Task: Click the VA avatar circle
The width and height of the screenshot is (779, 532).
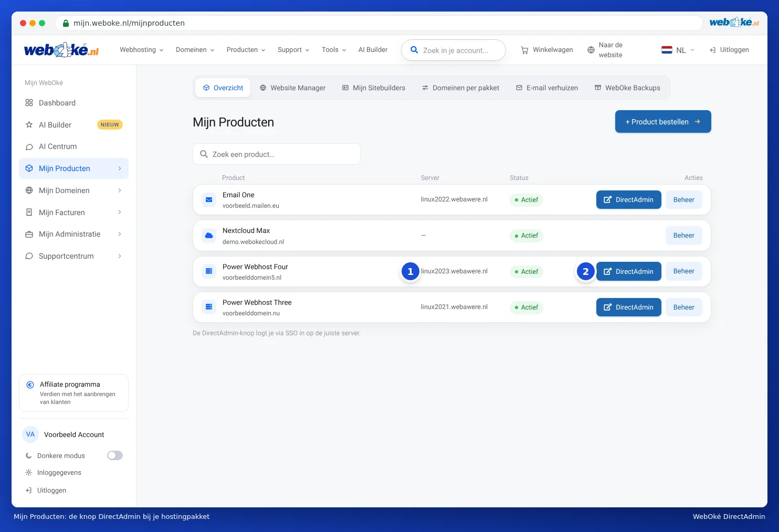Action: click(x=30, y=434)
